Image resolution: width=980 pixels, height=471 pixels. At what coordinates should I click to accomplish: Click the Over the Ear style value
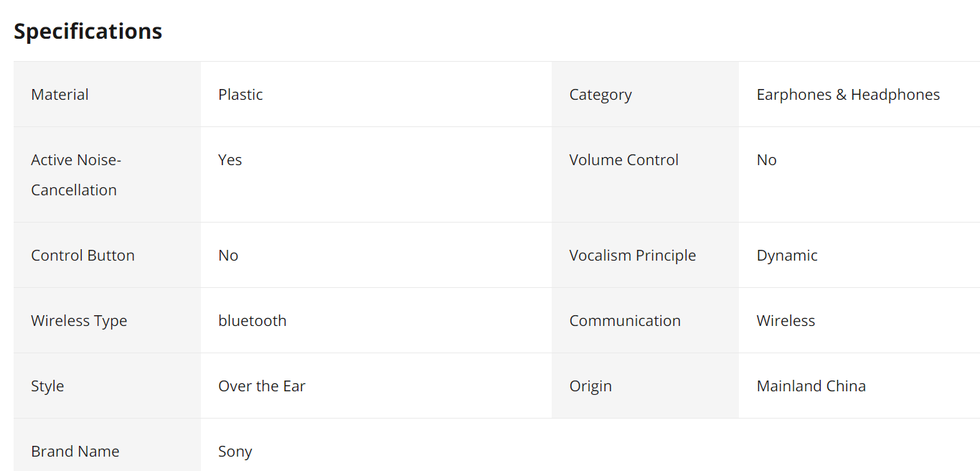[x=262, y=386]
